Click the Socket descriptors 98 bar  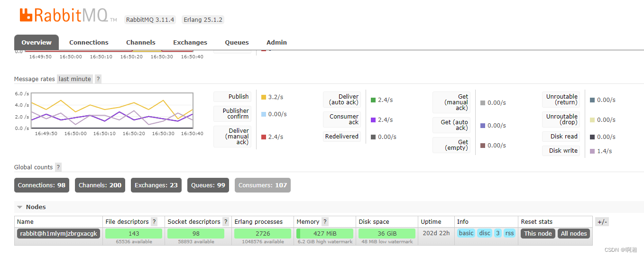click(x=196, y=233)
